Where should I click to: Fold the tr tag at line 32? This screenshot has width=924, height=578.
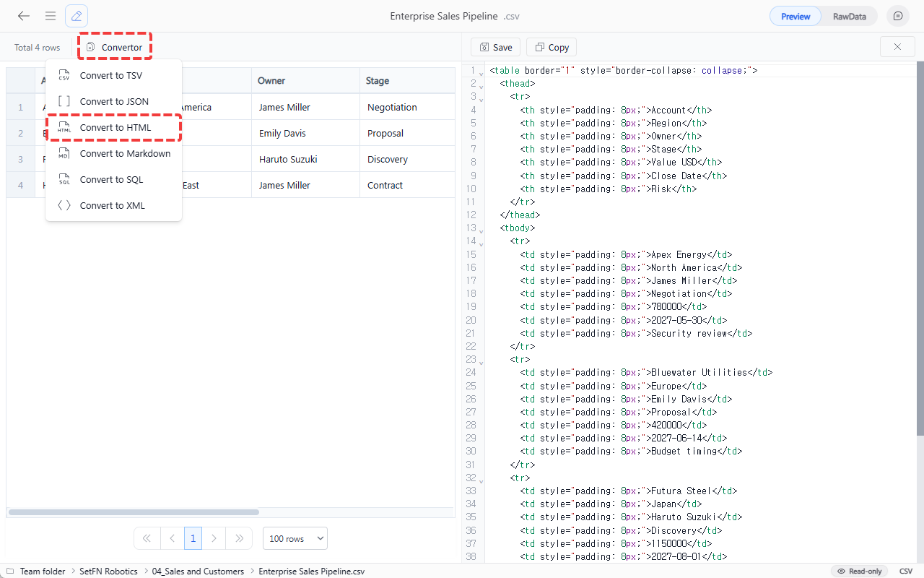[481, 480]
